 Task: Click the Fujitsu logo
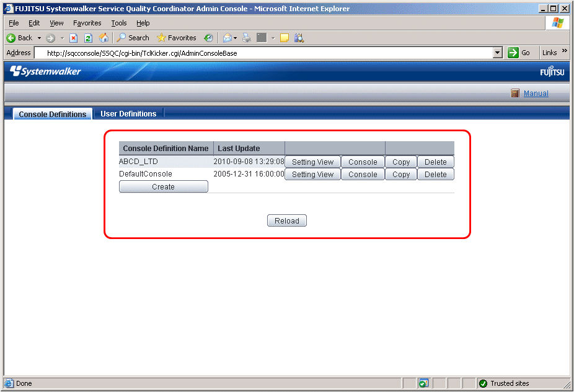coord(552,71)
